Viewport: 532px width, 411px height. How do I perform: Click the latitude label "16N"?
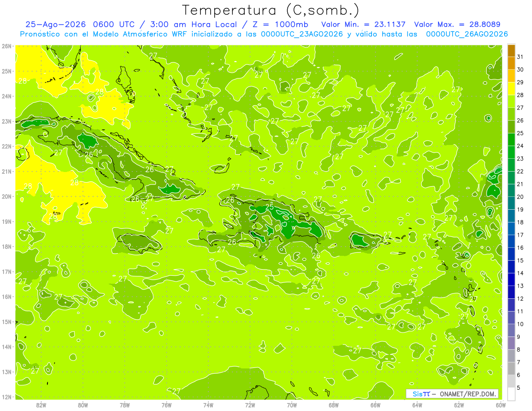click(x=6, y=296)
